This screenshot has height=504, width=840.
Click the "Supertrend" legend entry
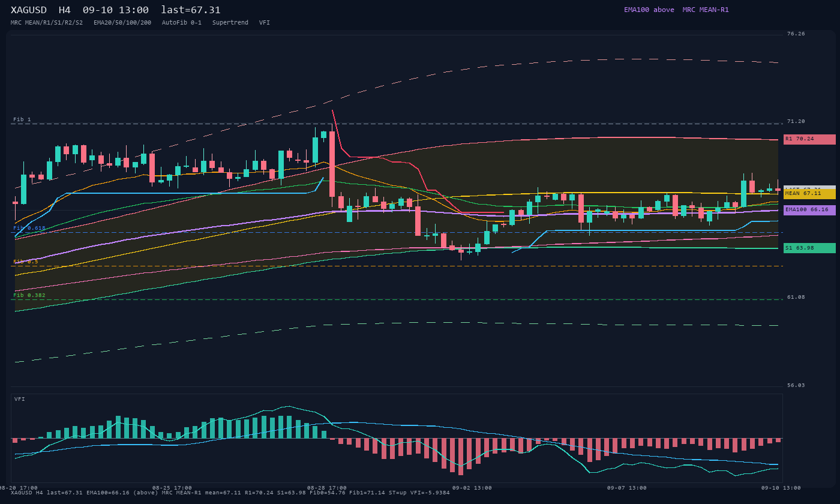[230, 23]
